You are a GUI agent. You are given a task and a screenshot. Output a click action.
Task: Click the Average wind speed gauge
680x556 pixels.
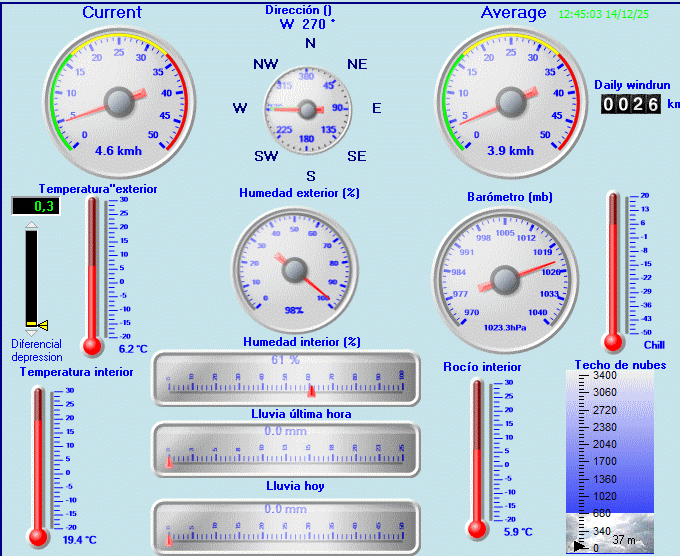(509, 102)
